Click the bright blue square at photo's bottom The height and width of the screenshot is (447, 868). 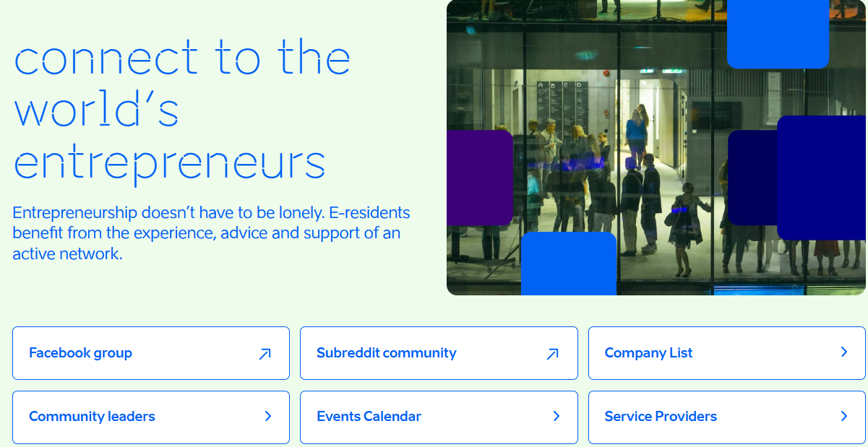pyautogui.click(x=569, y=264)
